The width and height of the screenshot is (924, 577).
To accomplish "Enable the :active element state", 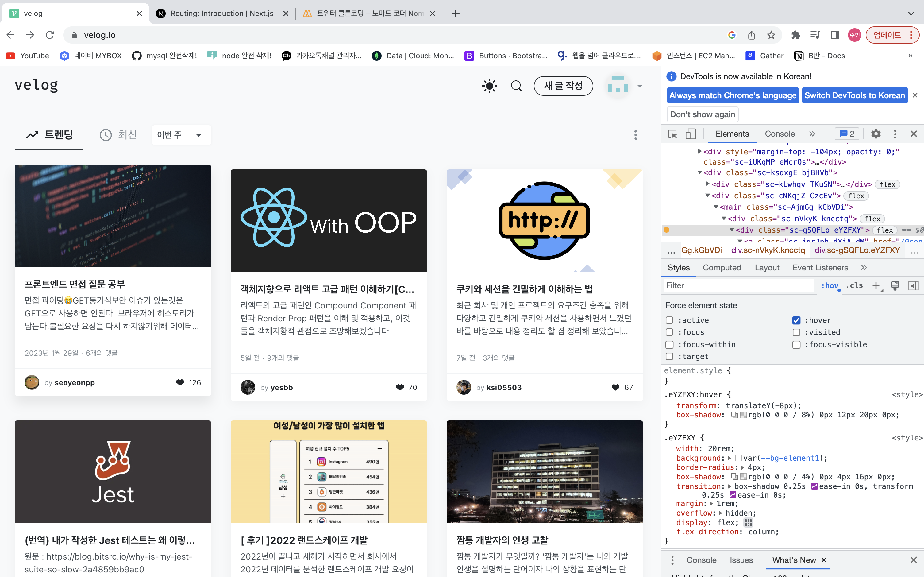I will coord(669,320).
